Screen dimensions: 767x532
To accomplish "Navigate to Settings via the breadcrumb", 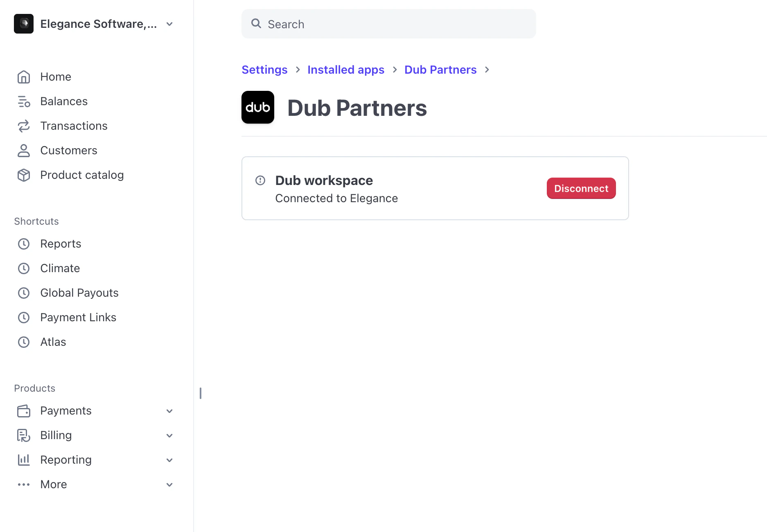I will click(x=264, y=70).
